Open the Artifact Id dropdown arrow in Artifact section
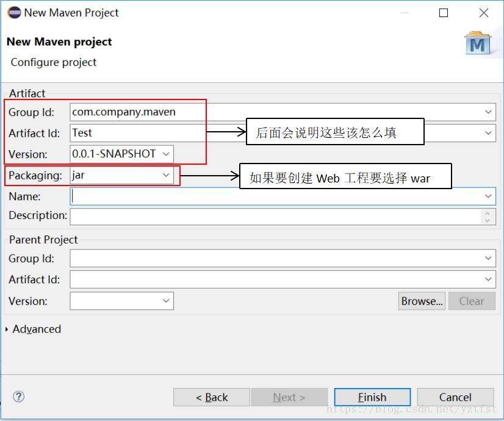The width and height of the screenshot is (504, 421). tap(488, 133)
